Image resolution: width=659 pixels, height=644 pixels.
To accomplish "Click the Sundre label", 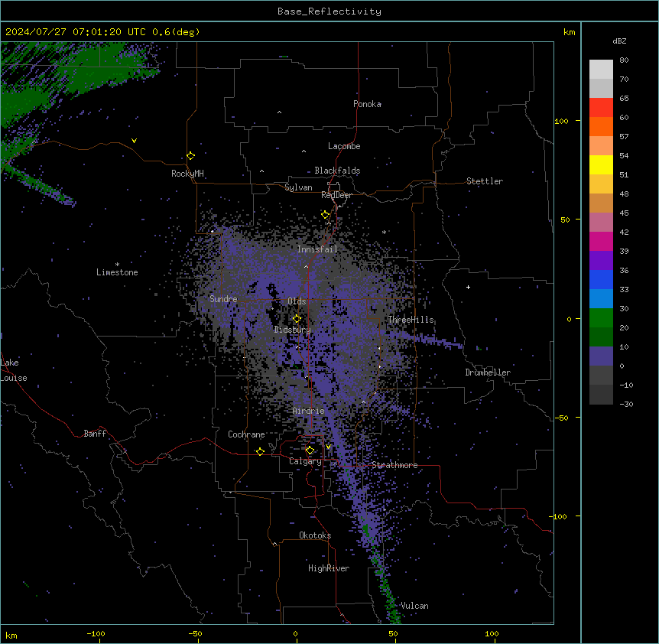I will 223,299.
